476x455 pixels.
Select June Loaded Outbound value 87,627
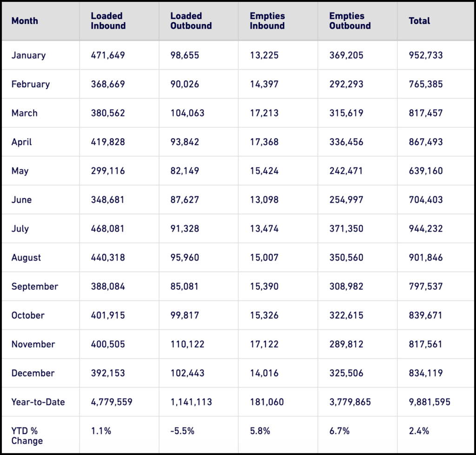(x=185, y=200)
